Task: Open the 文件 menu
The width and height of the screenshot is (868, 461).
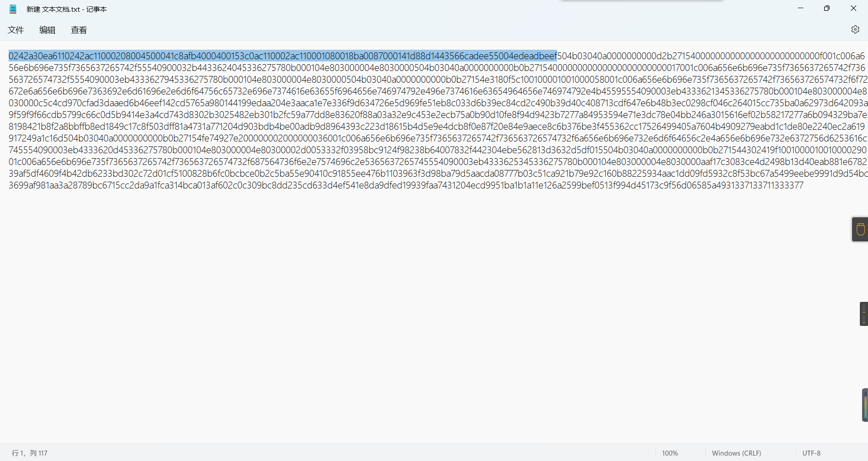Action: (x=16, y=30)
